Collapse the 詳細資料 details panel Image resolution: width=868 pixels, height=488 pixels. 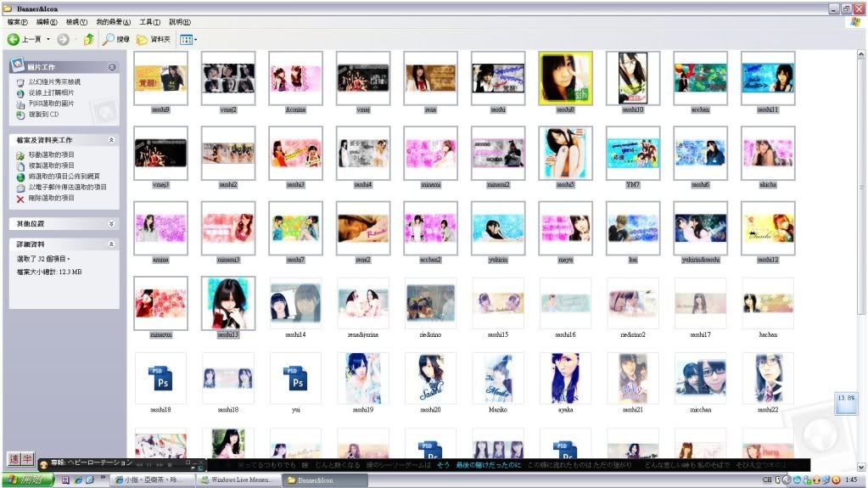click(x=112, y=244)
